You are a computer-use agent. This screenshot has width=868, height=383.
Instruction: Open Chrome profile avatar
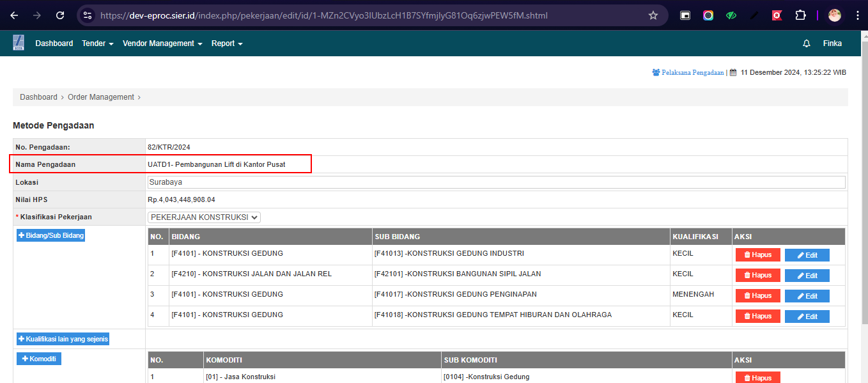pyautogui.click(x=834, y=15)
